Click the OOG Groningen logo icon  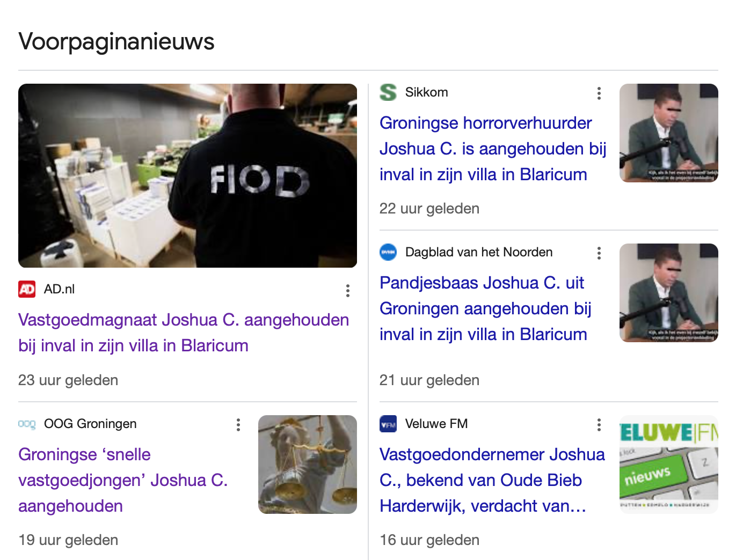pyautogui.click(x=27, y=424)
